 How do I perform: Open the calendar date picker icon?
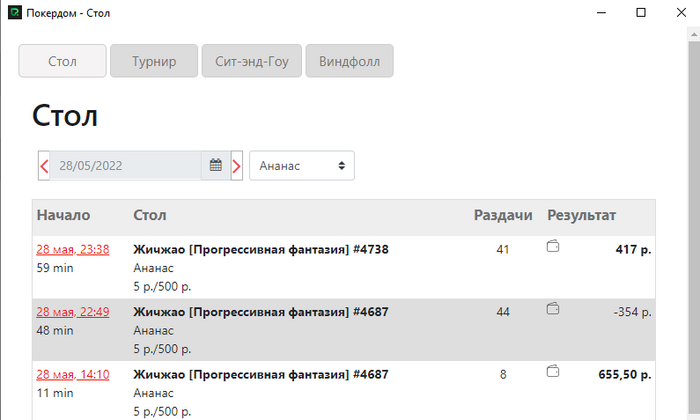(216, 166)
